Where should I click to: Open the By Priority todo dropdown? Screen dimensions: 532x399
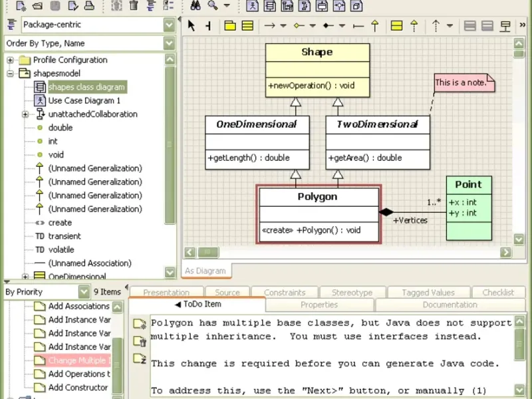pyautogui.click(x=47, y=292)
